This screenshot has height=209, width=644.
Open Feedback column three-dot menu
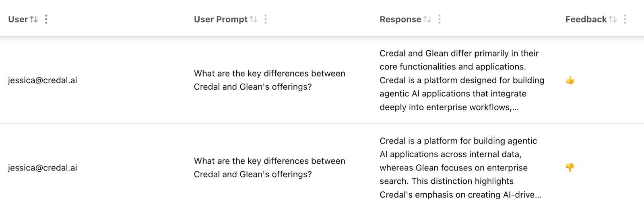tap(625, 19)
